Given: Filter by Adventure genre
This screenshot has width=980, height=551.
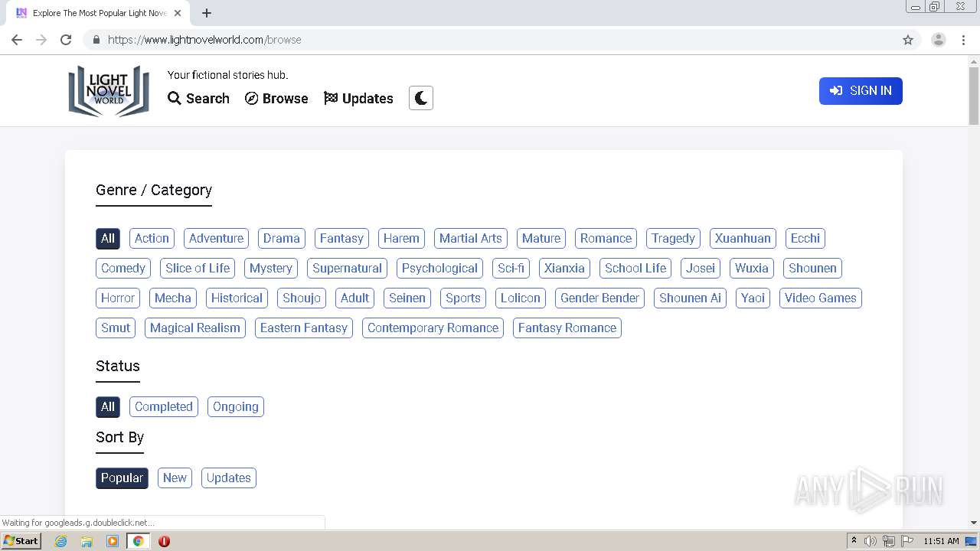Looking at the screenshot, I should [216, 238].
